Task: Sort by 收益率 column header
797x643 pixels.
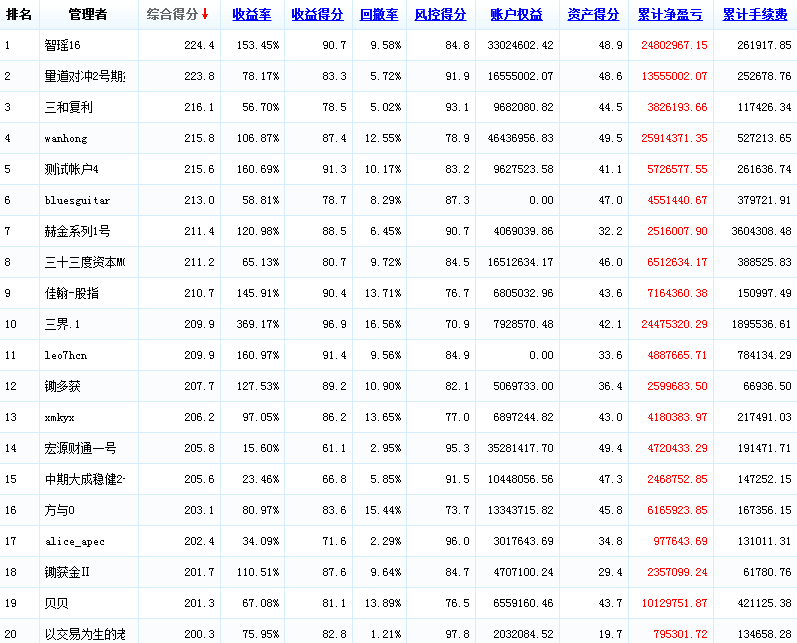Action: [251, 15]
